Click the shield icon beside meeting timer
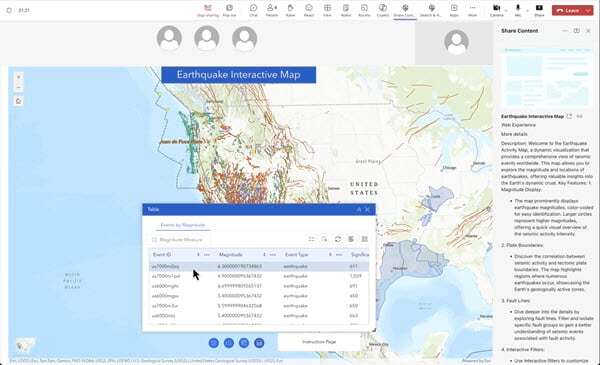This screenshot has height=365, width=600. click(9, 10)
